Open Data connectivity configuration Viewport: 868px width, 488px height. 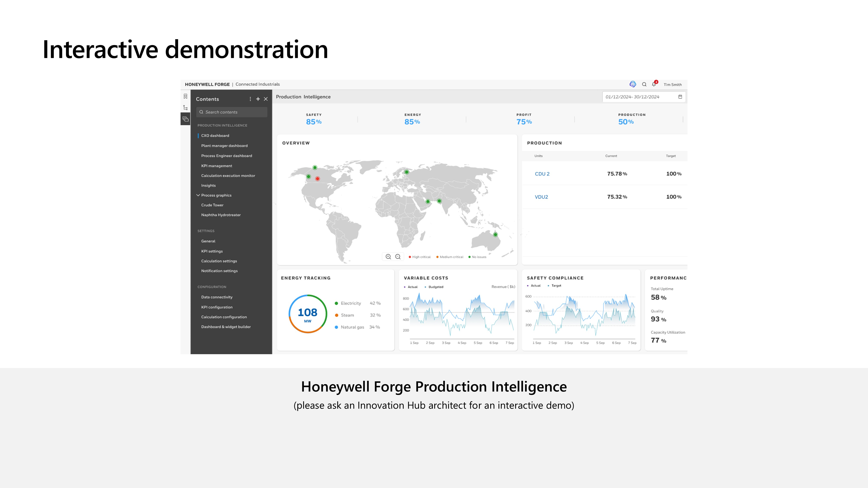click(217, 297)
